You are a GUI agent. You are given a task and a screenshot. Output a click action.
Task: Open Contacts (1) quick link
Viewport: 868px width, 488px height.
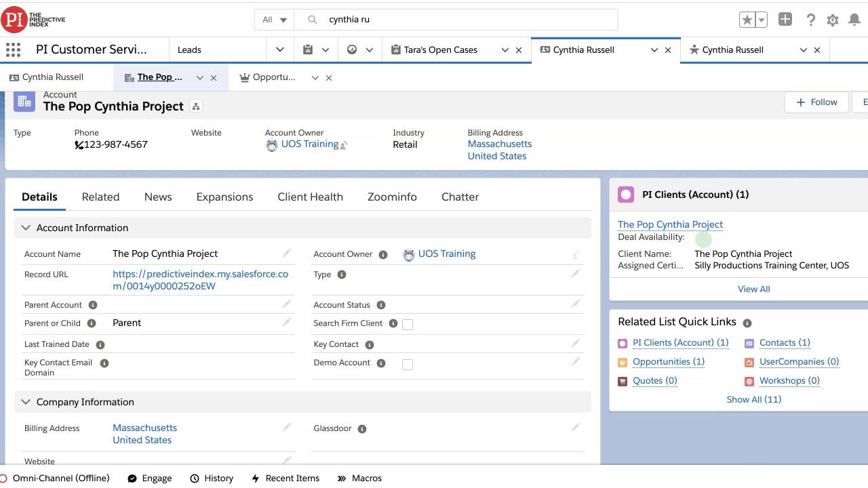point(785,342)
